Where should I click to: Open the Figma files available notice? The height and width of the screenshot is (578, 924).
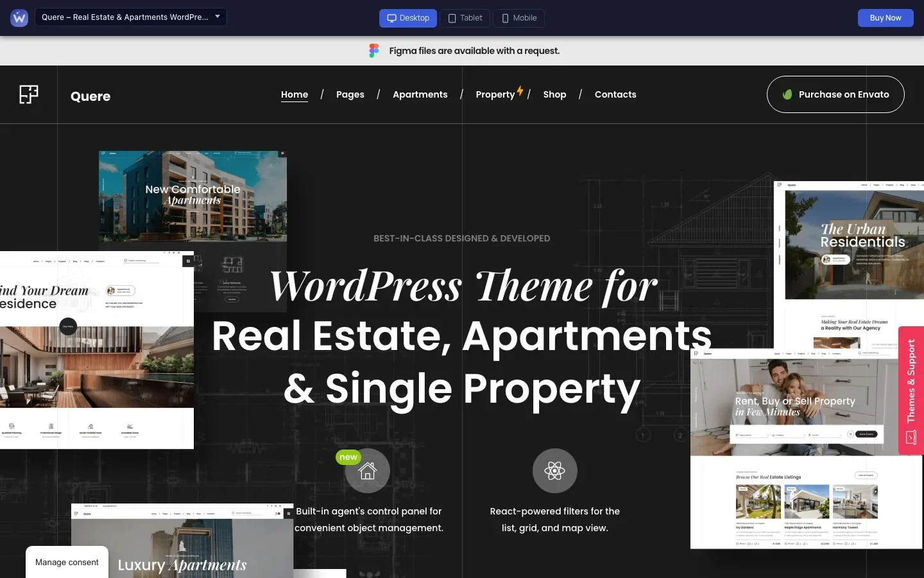pyautogui.click(x=474, y=51)
